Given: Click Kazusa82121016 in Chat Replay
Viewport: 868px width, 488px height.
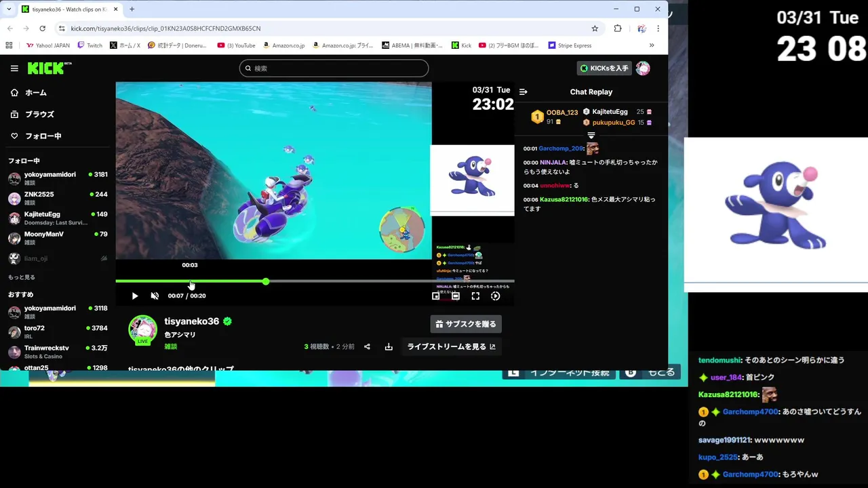Looking at the screenshot, I should click(564, 200).
